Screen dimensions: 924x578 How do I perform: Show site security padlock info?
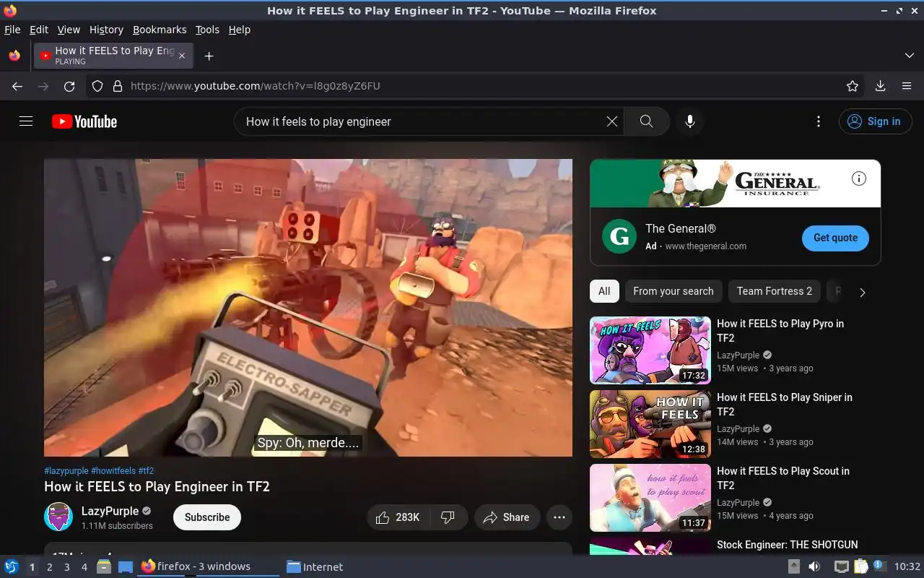tap(118, 86)
